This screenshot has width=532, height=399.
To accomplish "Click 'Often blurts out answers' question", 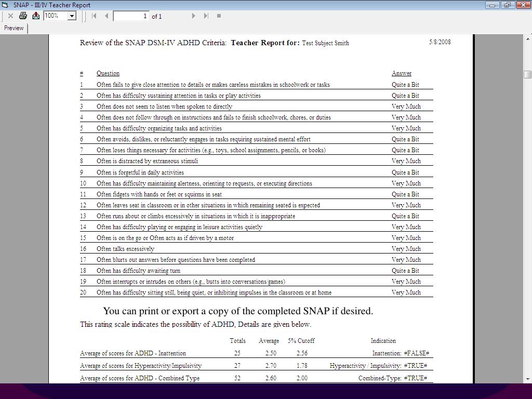I will coord(176,260).
